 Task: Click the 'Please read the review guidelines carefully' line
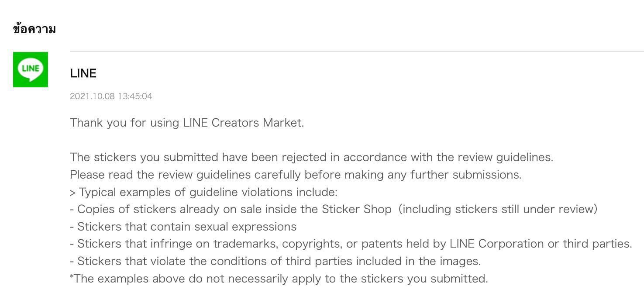[296, 175]
